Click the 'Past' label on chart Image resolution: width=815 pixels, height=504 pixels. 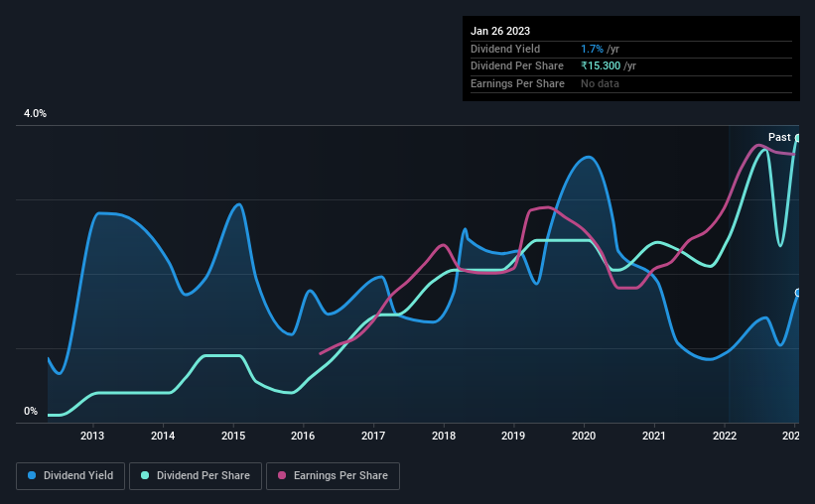[x=779, y=137]
